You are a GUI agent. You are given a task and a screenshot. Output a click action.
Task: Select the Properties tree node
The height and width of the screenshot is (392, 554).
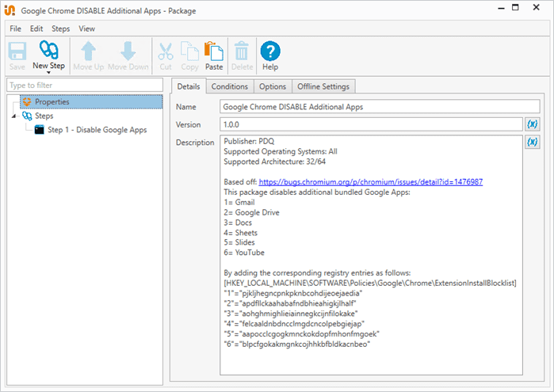click(91, 101)
